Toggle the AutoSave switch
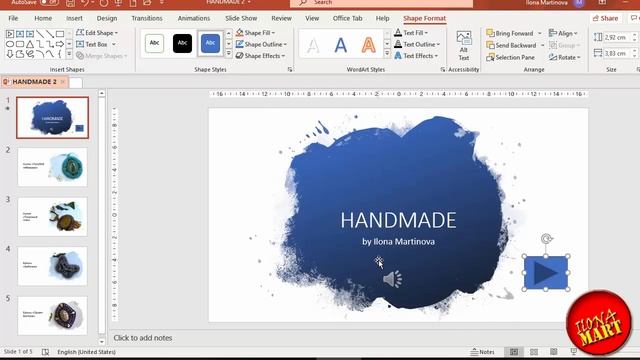This screenshot has height=360, width=640. [x=49, y=2]
